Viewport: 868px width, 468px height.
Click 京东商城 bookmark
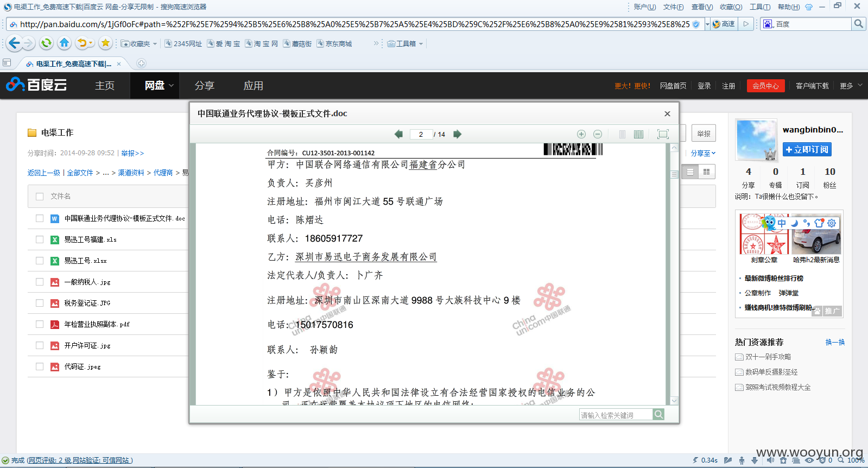coord(334,43)
